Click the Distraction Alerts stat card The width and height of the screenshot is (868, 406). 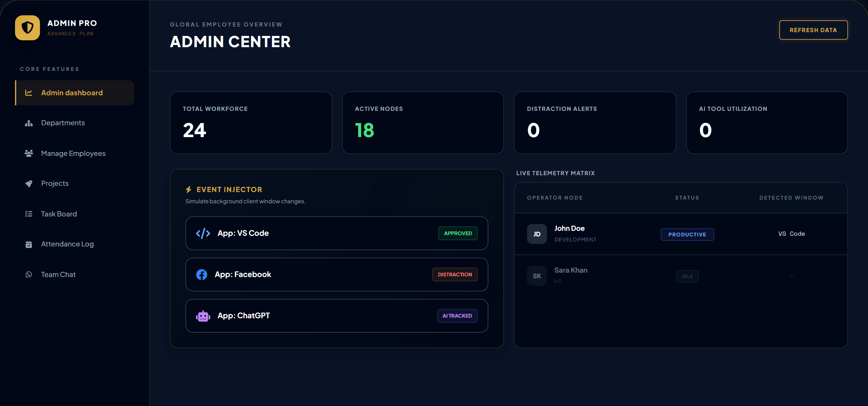(x=595, y=123)
